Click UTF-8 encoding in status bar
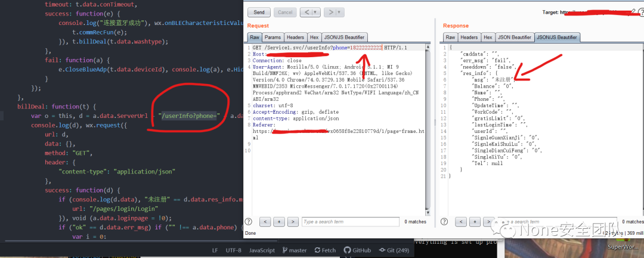Image resolution: width=644 pixels, height=258 pixels. click(x=233, y=250)
